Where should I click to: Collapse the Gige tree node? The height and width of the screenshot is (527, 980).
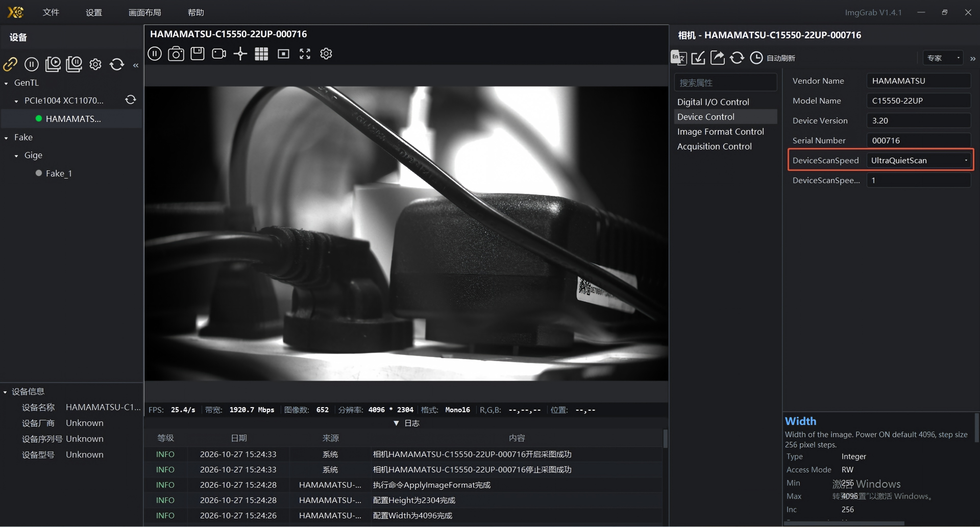pyautogui.click(x=16, y=156)
